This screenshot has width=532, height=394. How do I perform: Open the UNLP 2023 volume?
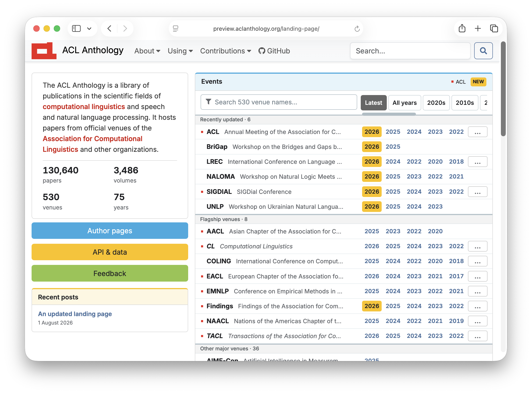click(435, 207)
